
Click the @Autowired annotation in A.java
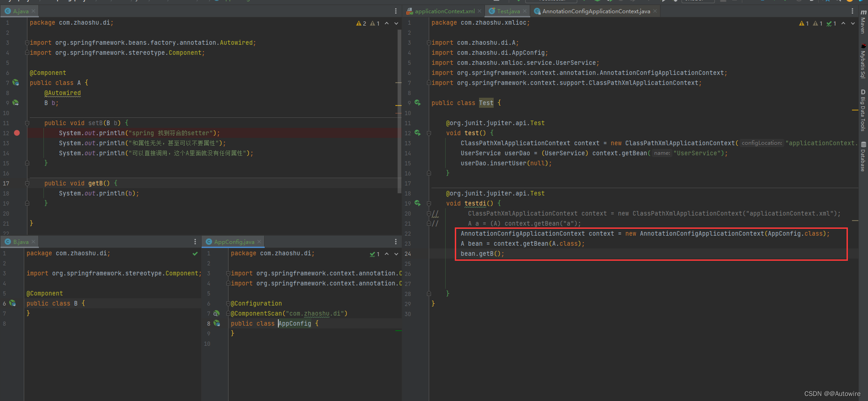pyautogui.click(x=63, y=93)
